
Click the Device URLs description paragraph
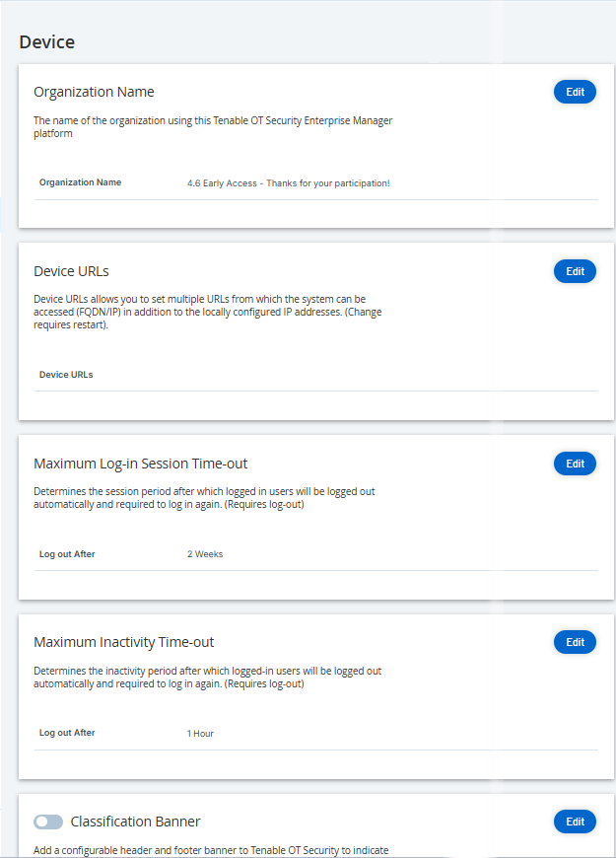tap(208, 312)
